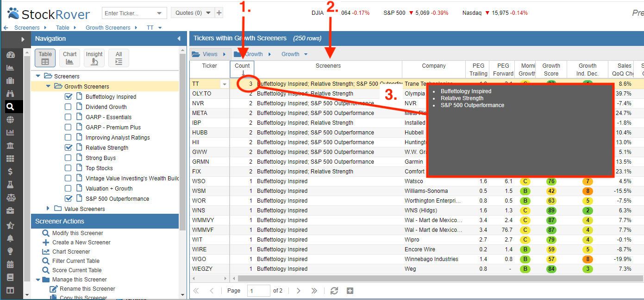
Task: Open the bell alerts icon in left sidebar
Action: [x=10, y=239]
